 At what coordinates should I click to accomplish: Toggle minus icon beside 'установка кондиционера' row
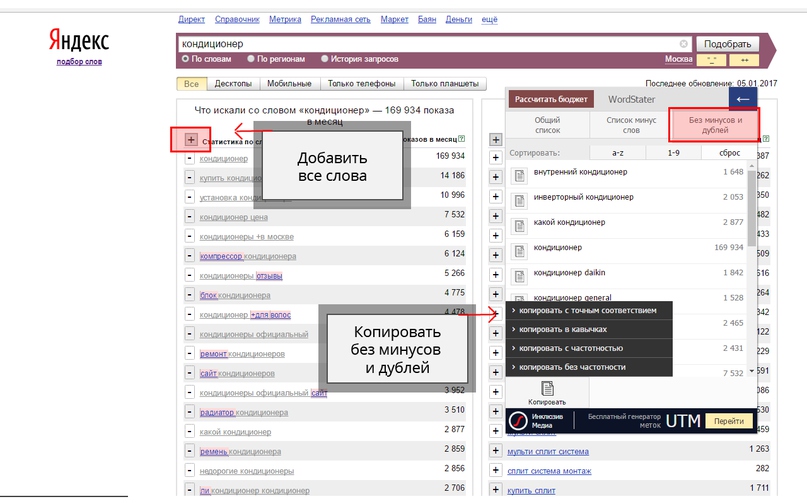(189, 197)
